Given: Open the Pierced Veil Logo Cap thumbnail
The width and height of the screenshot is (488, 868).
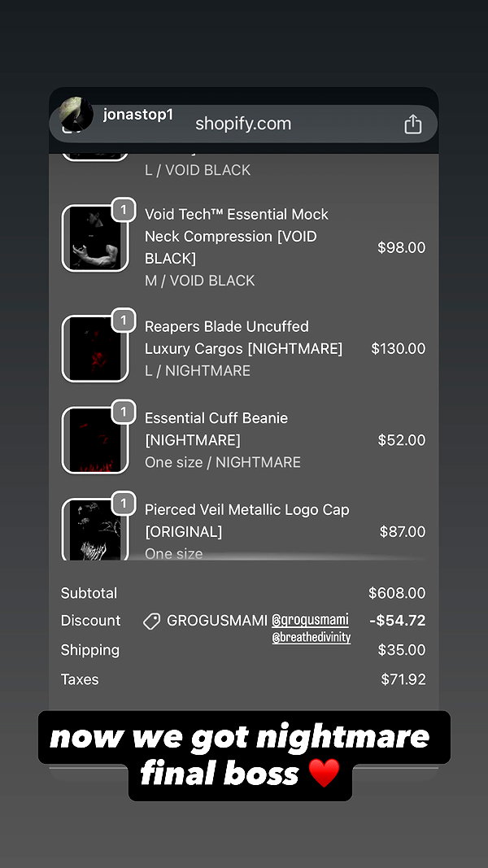Looking at the screenshot, I should 95,530.
